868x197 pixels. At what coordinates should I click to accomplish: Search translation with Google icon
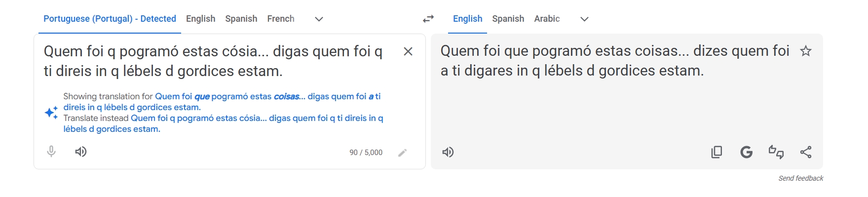(747, 152)
